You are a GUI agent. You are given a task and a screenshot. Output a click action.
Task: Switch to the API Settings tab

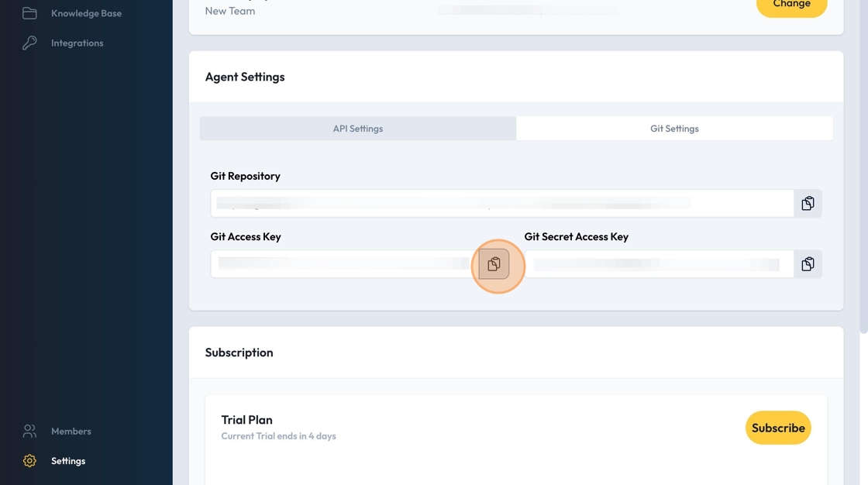357,129
